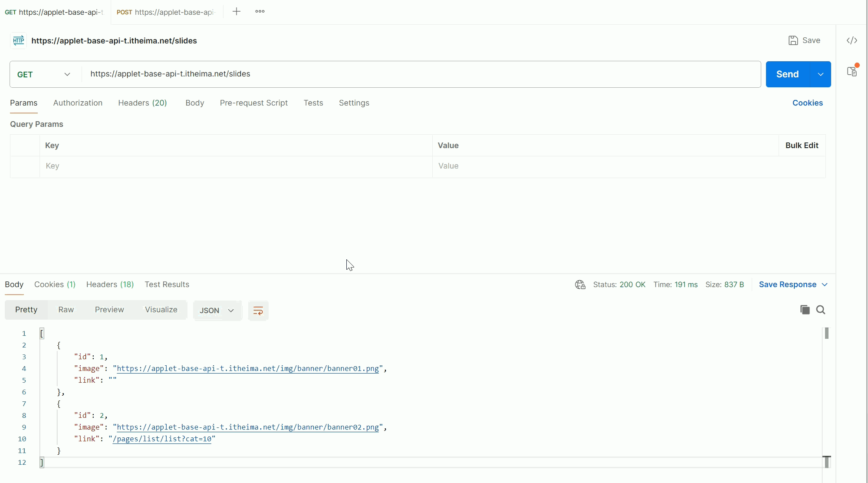The image size is (868, 483).
Task: Open tab options three-dots icon
Action: coord(260,12)
